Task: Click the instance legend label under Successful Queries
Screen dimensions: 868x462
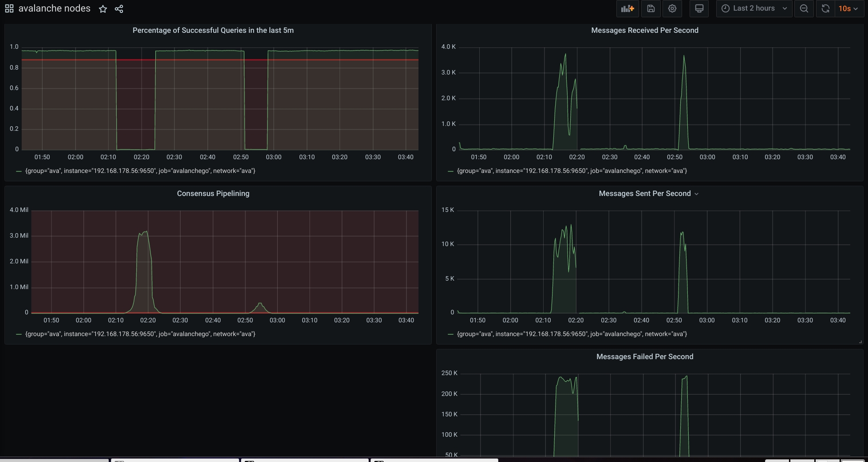Action: click(140, 171)
